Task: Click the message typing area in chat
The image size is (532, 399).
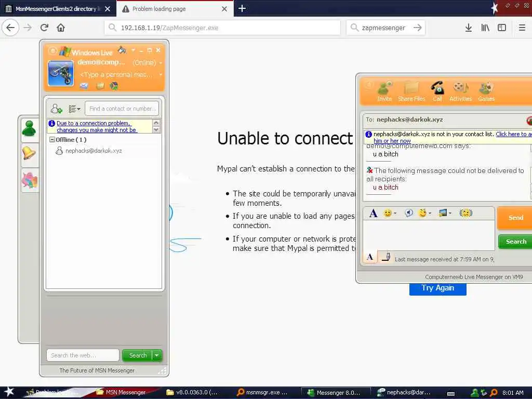Action: coord(429,235)
